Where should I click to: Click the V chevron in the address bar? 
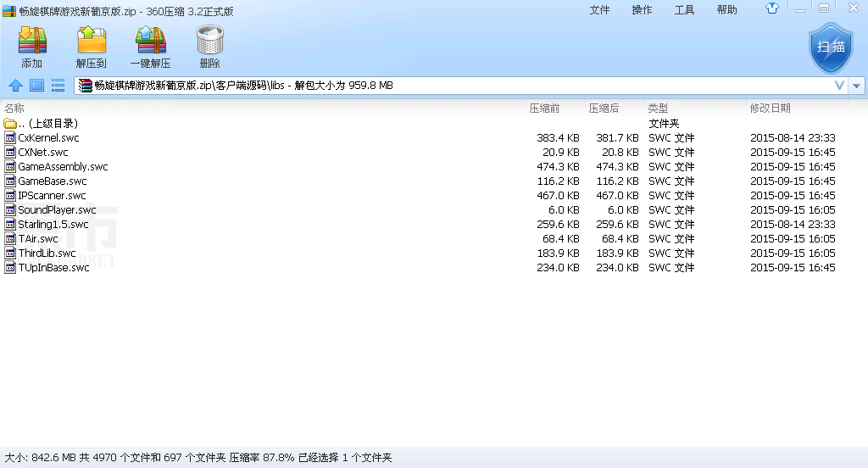pos(839,86)
